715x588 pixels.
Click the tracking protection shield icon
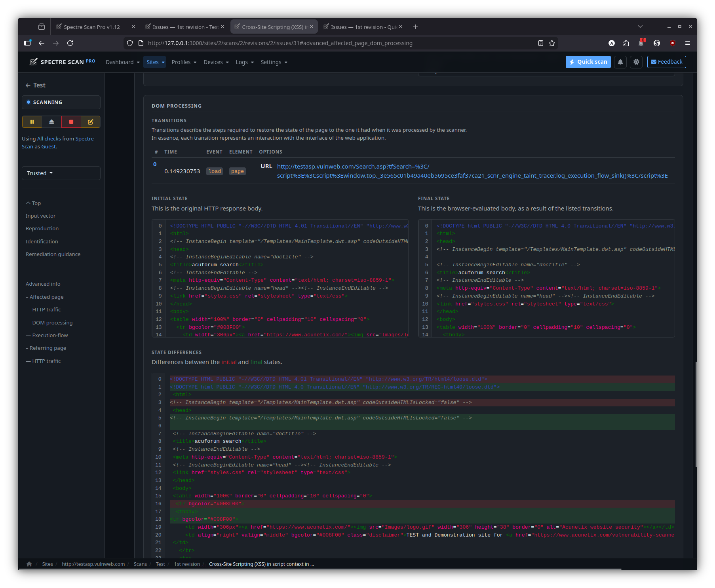pos(130,43)
